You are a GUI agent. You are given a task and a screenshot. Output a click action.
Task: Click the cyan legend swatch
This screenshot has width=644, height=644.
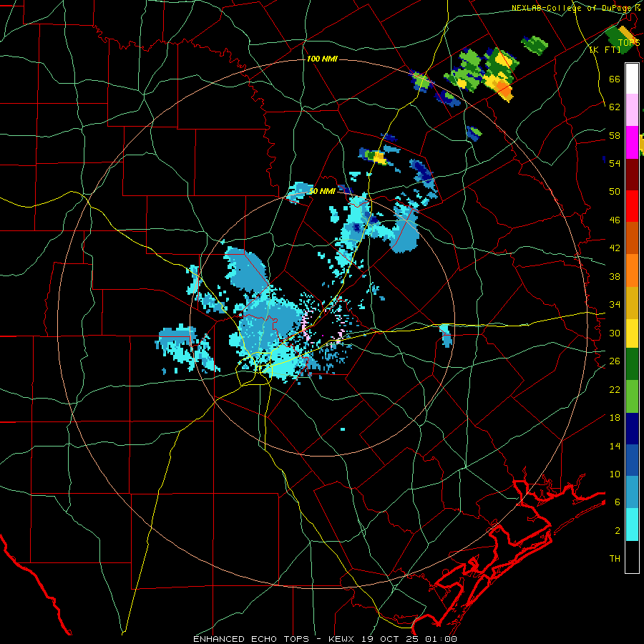632,525
